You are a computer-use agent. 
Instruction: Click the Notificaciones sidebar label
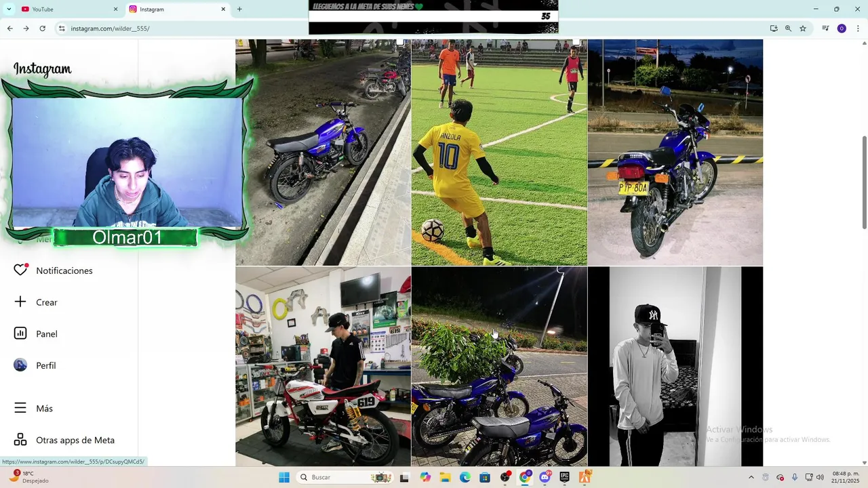64,270
